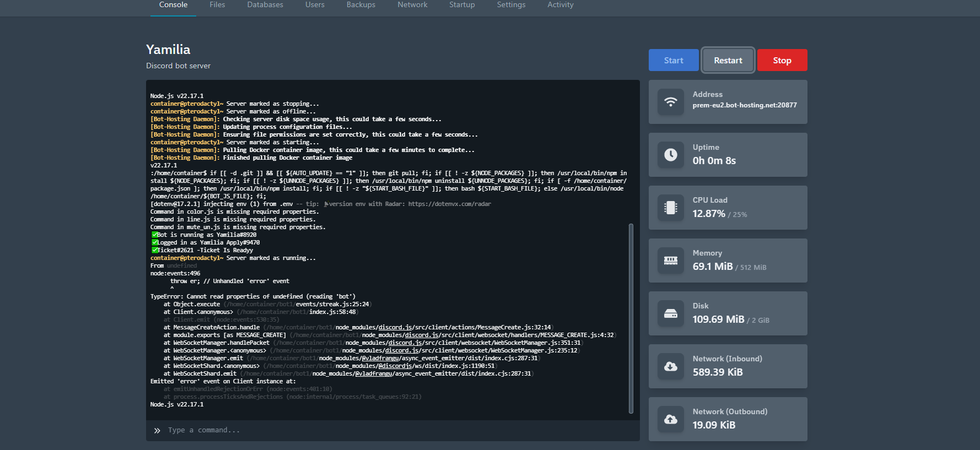Click the 'Command in color.js is missing' line
Viewport: 980px width, 450px height.
[235, 212]
